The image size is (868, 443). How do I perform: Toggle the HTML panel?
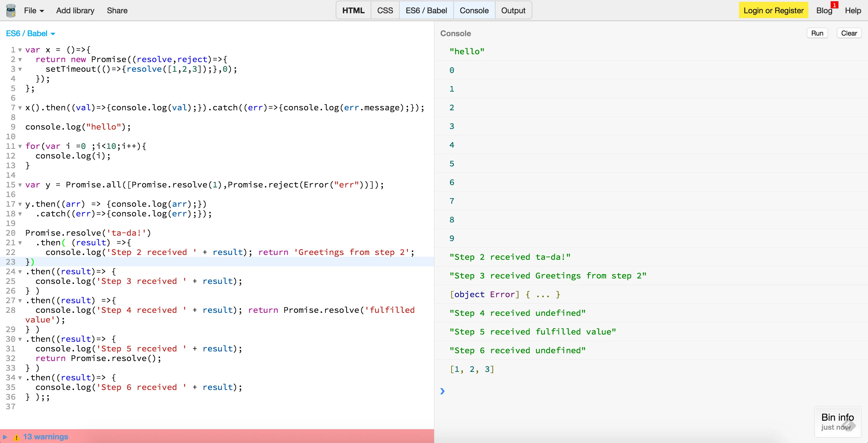click(353, 11)
